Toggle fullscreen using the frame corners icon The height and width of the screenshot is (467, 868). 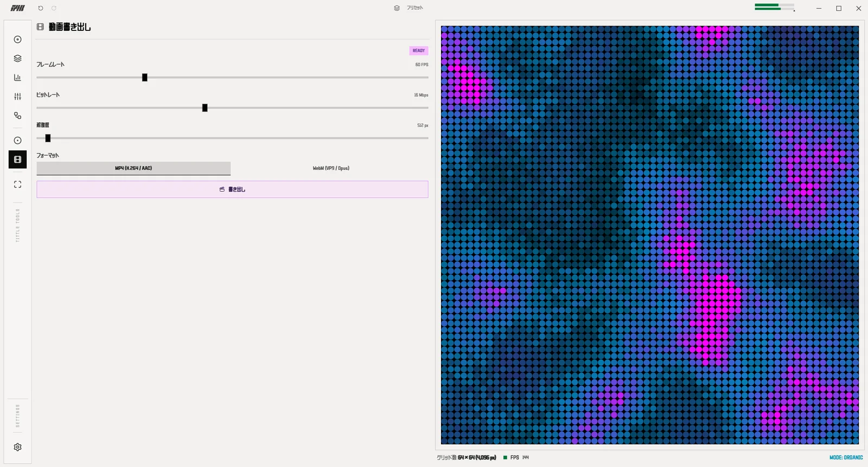[18, 185]
